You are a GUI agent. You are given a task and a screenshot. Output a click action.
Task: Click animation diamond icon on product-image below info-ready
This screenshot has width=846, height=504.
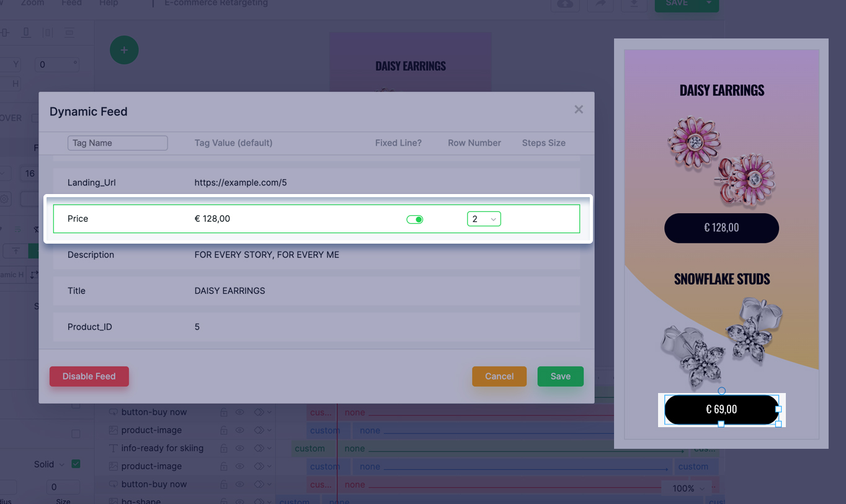(x=259, y=466)
